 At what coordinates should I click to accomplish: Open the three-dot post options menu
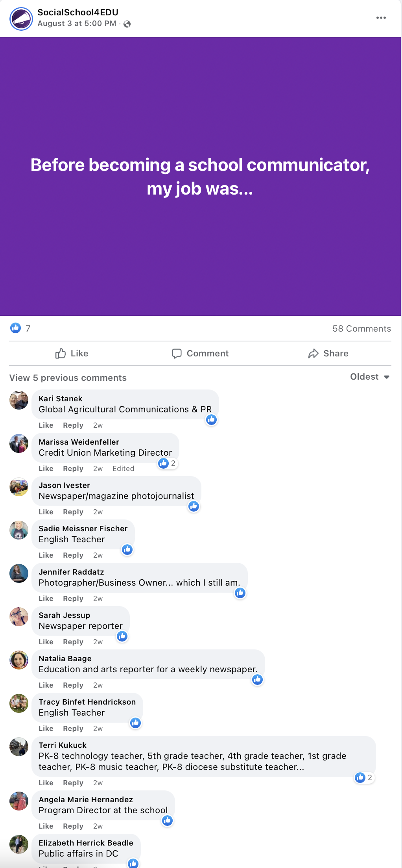pos(381,18)
